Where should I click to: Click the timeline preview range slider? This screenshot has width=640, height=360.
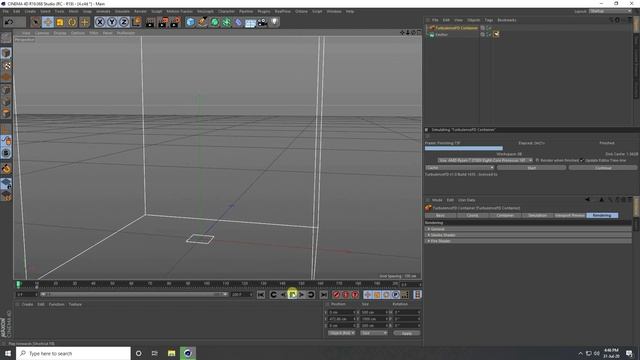point(134,294)
